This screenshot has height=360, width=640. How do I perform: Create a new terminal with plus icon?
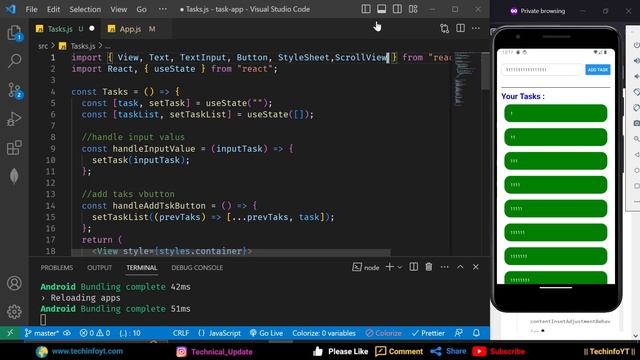[389, 267]
